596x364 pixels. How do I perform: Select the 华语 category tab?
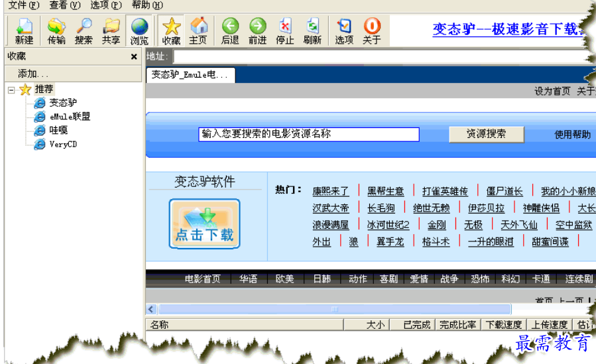click(248, 279)
